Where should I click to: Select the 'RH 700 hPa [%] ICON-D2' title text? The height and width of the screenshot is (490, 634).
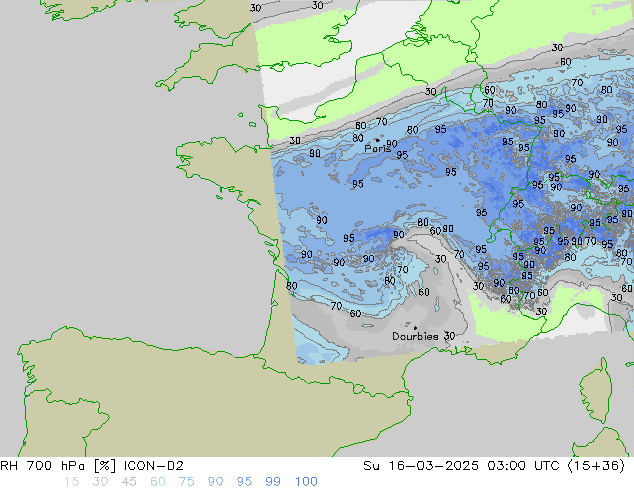click(92, 466)
